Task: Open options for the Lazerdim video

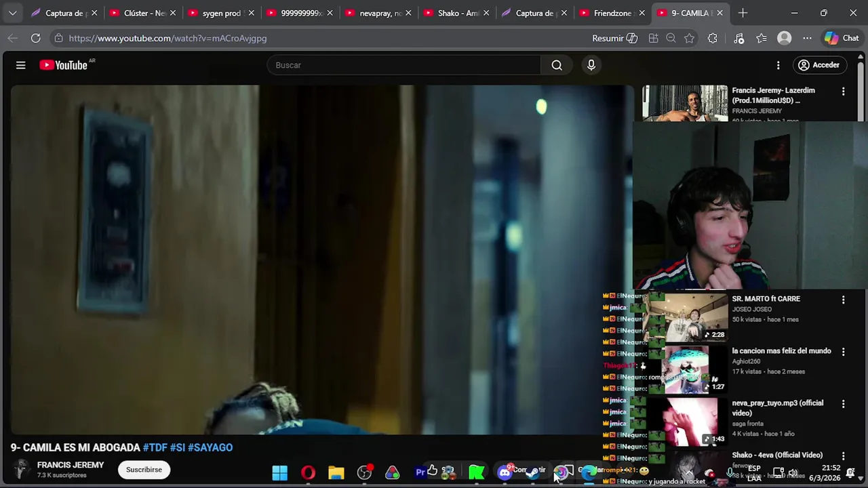Action: 843,91
